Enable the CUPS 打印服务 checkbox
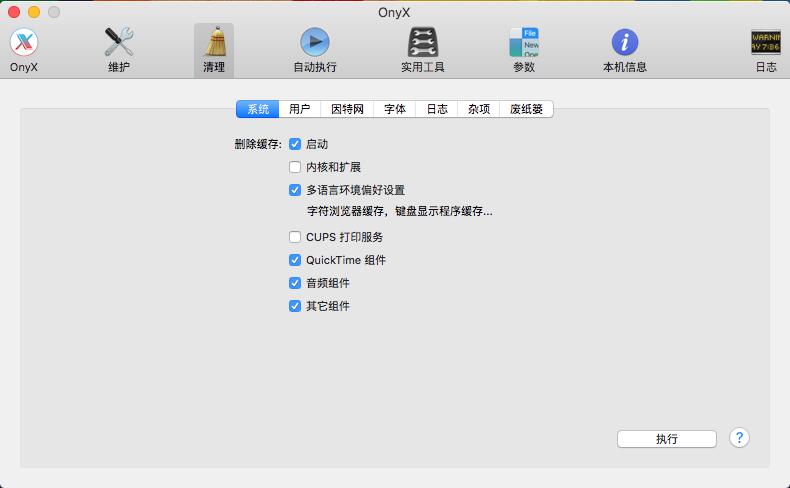Viewport: 790px width, 488px height. pos(295,237)
